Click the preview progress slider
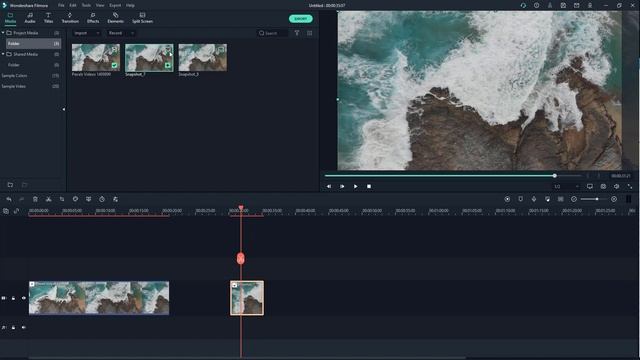The height and width of the screenshot is (360, 640). click(x=453, y=176)
